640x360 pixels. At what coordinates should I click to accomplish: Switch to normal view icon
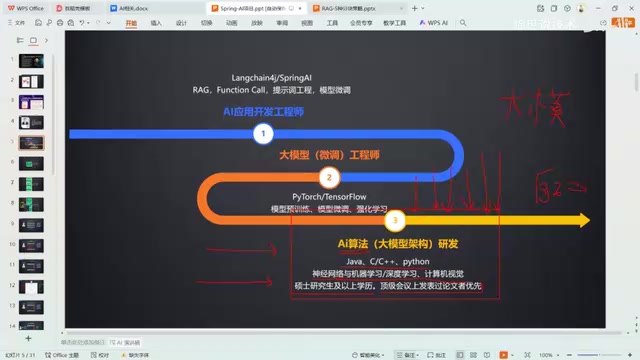tap(460, 355)
